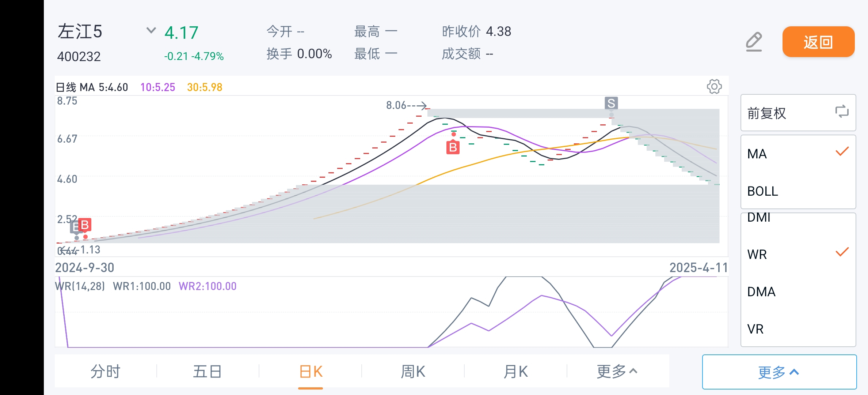Tap the purple MA 10:5.25 legend

158,87
